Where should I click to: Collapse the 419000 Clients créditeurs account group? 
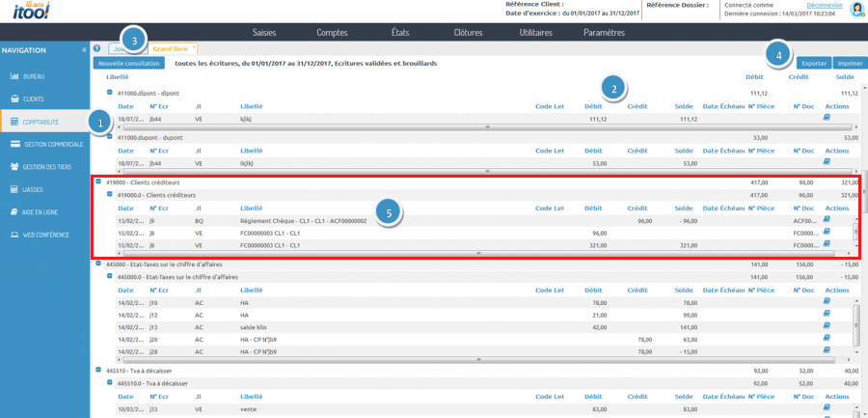(98, 181)
